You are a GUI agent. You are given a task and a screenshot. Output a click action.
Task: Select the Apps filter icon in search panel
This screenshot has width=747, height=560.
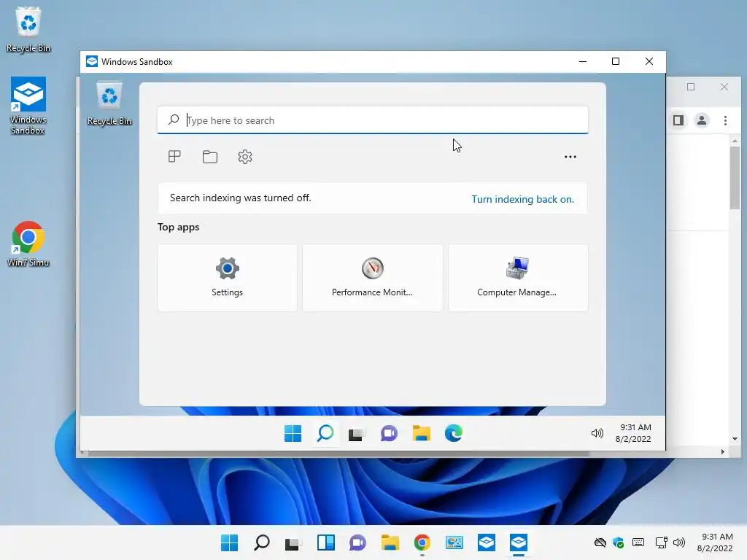point(174,156)
